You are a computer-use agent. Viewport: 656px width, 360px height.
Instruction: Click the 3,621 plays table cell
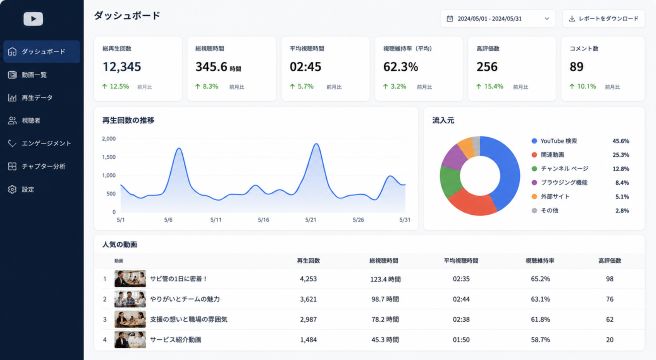(308, 299)
